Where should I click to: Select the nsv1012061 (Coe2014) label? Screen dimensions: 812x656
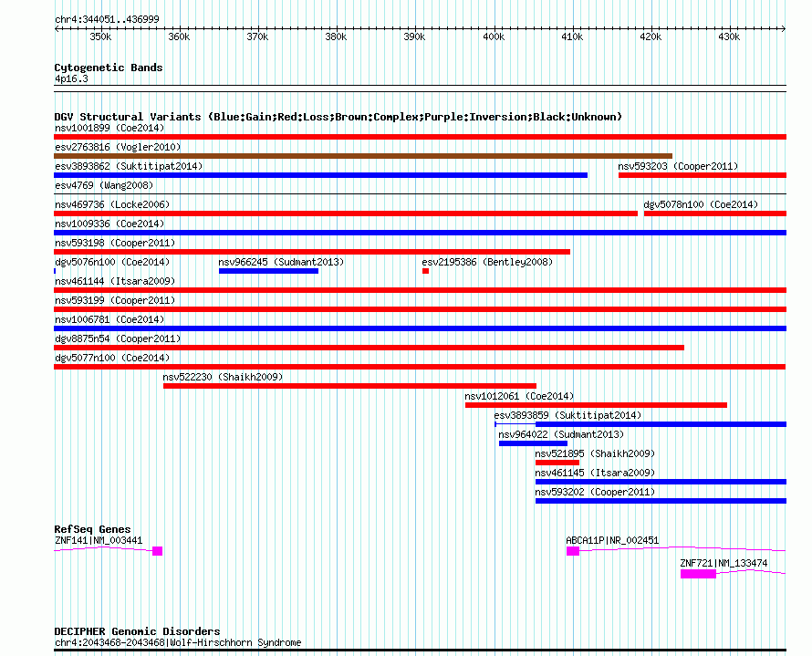tap(519, 396)
